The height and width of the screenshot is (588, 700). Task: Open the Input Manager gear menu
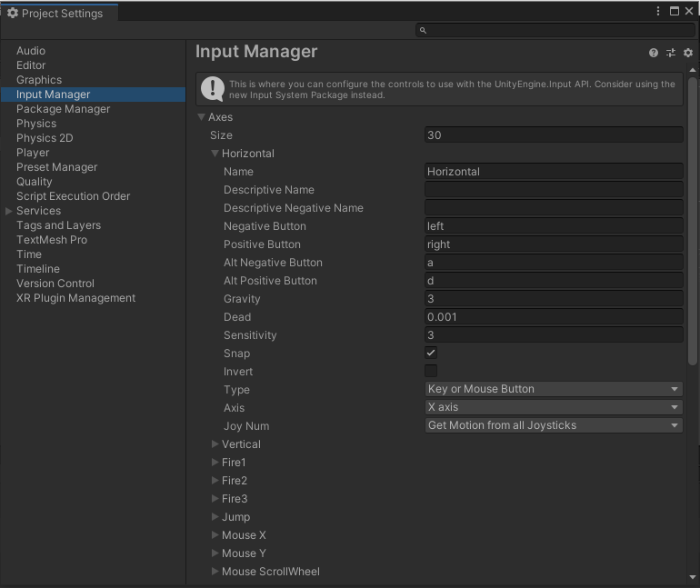(x=688, y=54)
